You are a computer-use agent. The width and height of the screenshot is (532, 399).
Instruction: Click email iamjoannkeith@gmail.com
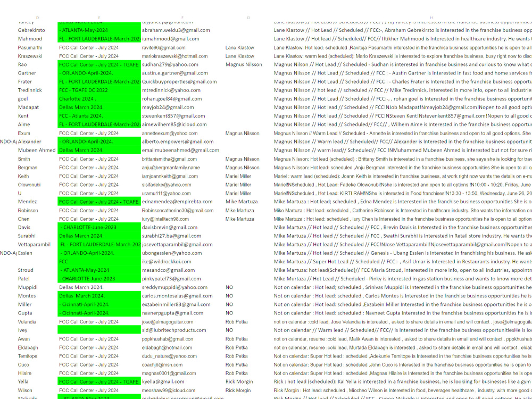pyautogui.click(x=170, y=177)
